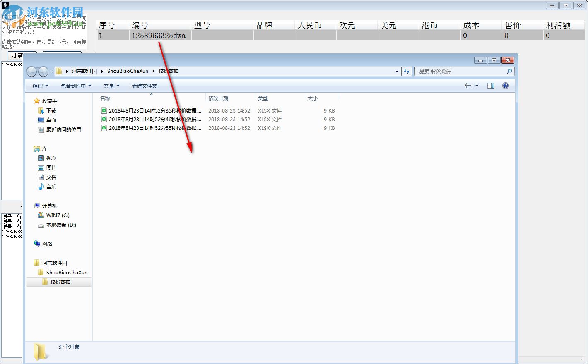Click the 桌面 desktop icon
This screenshot has width=588, height=364.
tap(41, 120)
